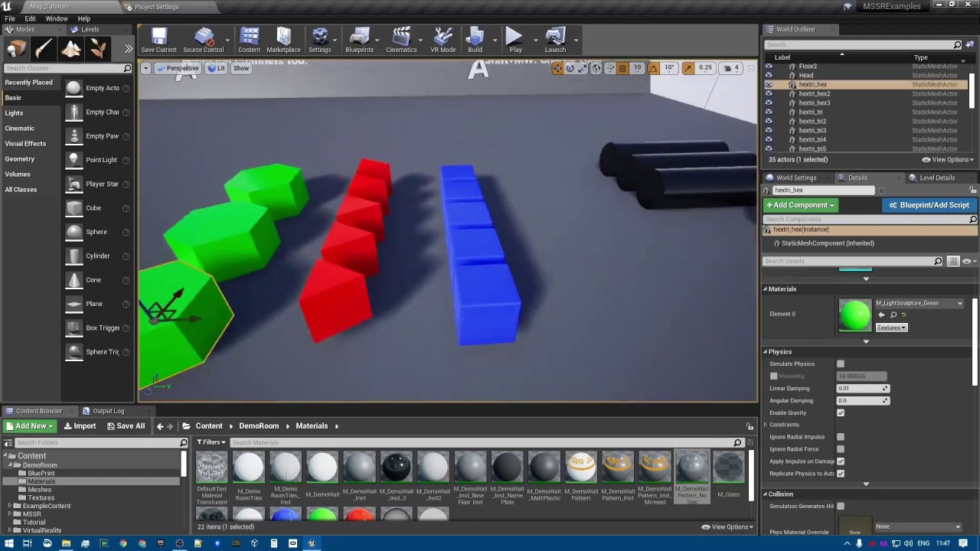Start Play in the level editor
Screen dimensions: 980x551
click(x=515, y=40)
